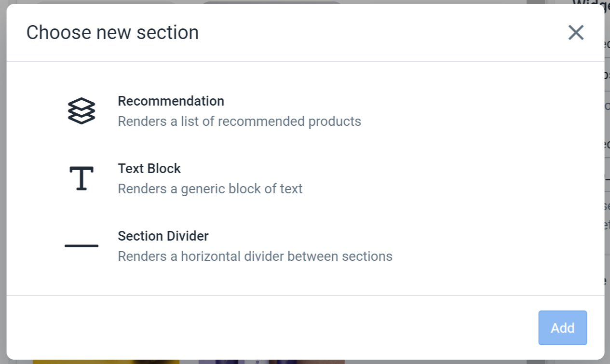Click the purple product thumbnail behind dialog
Viewport: 610px width, 364px height.
271,361
